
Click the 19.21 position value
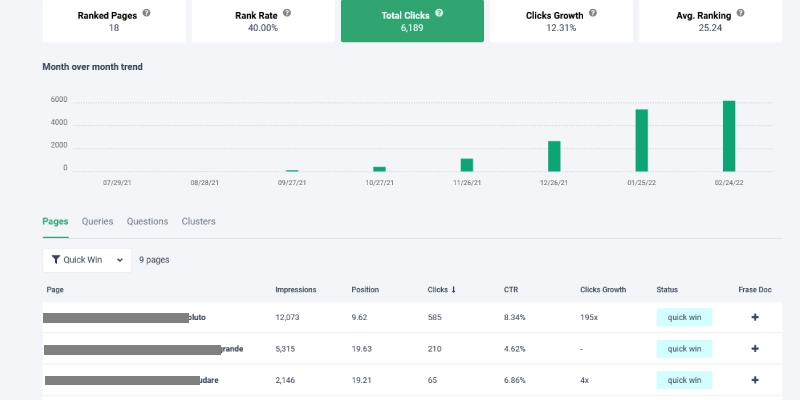362,380
